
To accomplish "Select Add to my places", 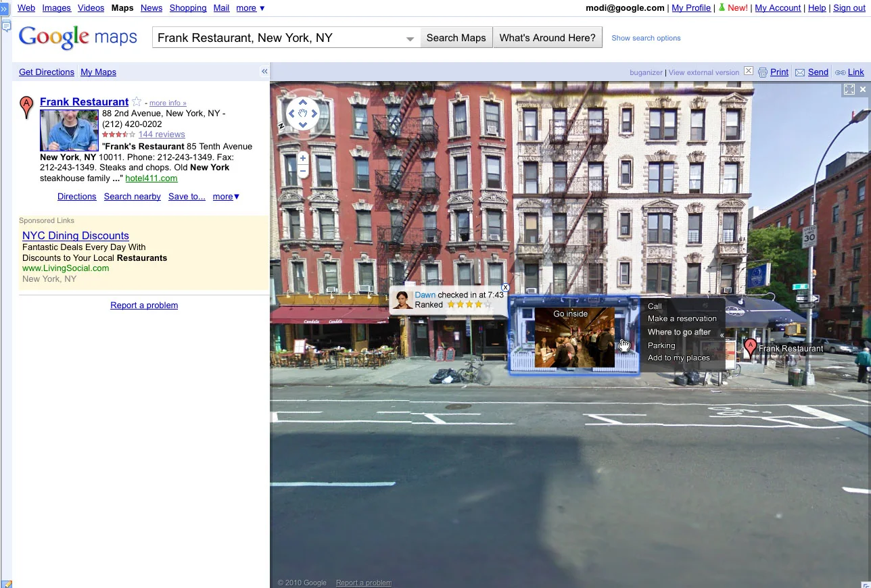I will [x=678, y=358].
